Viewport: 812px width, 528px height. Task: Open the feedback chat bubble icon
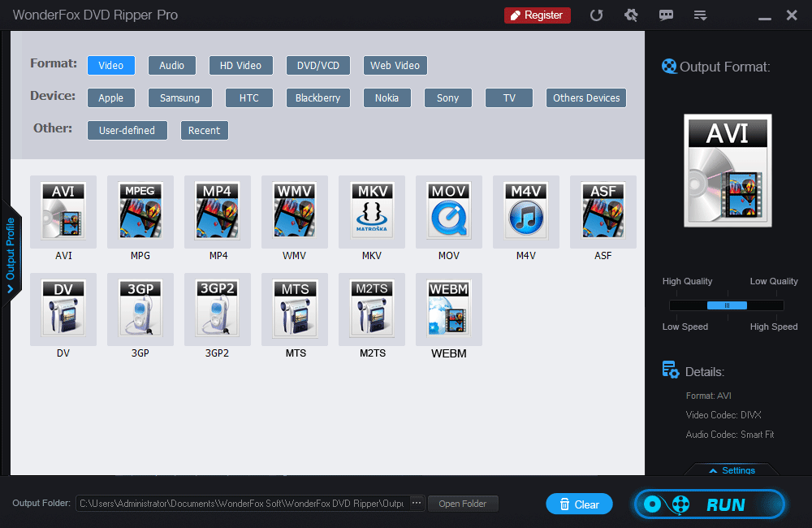[666, 15]
